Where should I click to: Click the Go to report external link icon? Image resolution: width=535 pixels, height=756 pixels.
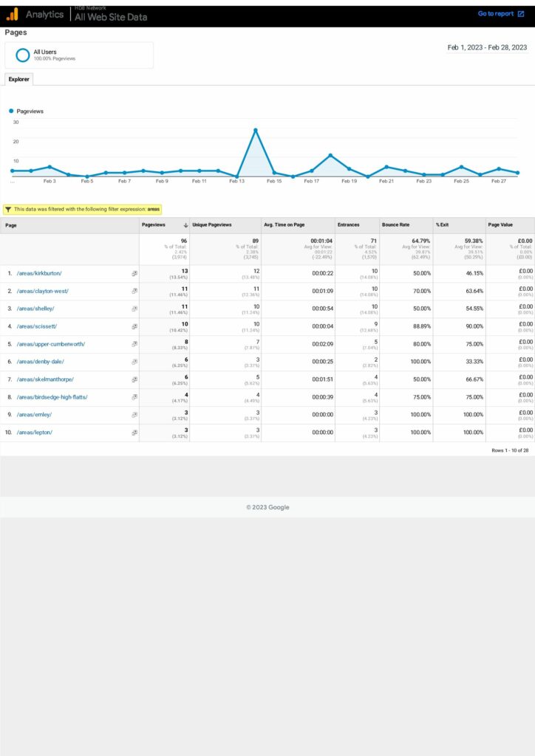click(x=520, y=14)
